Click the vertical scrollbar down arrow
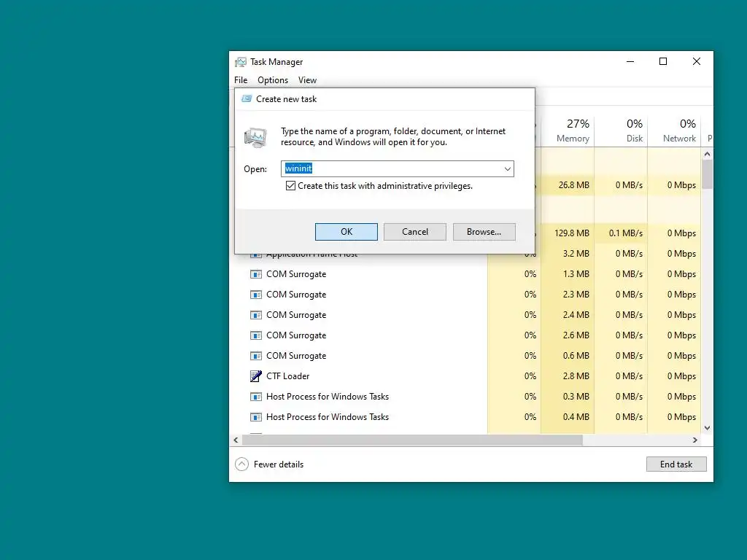The image size is (747, 560). pos(708,428)
